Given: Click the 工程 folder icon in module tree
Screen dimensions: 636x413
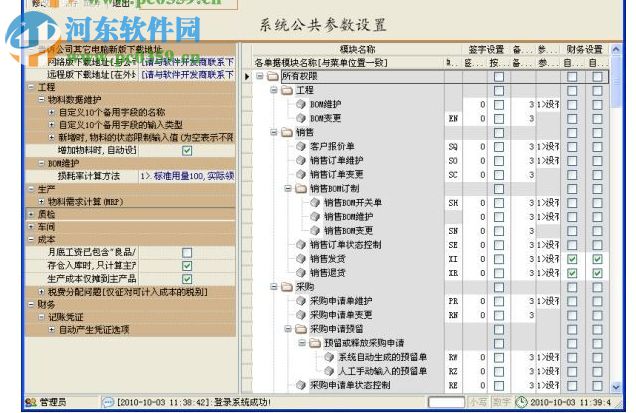Looking at the screenshot, I should click(287, 90).
